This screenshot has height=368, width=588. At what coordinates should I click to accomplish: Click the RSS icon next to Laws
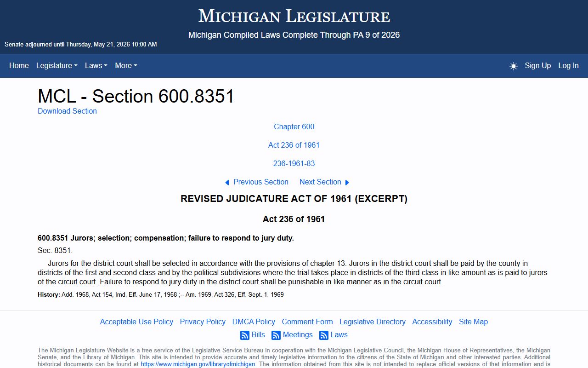(x=324, y=335)
